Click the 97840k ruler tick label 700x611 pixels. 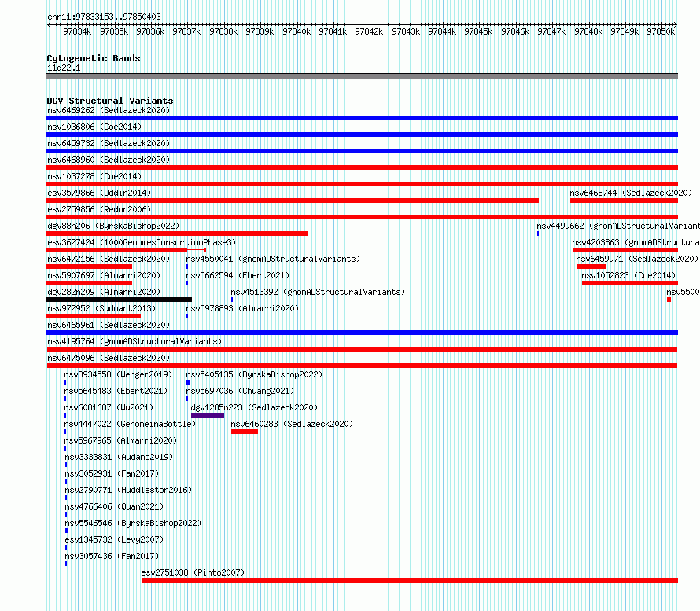pyautogui.click(x=297, y=31)
